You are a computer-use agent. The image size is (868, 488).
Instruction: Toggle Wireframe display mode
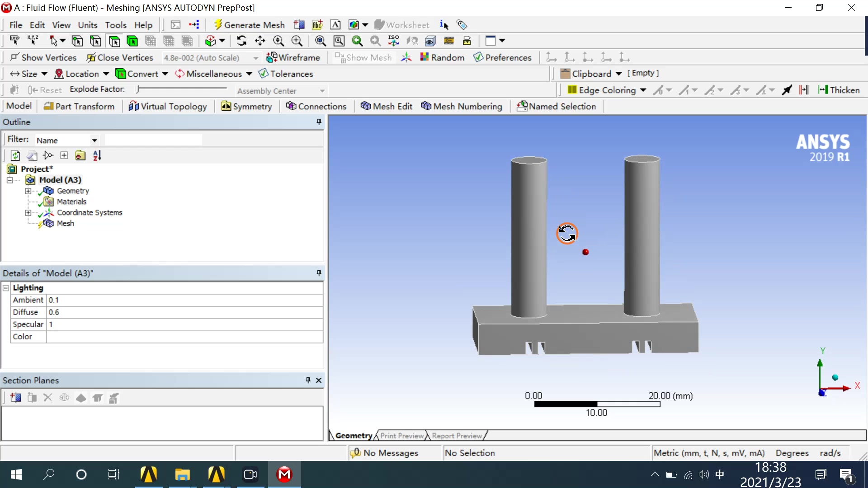(x=293, y=57)
